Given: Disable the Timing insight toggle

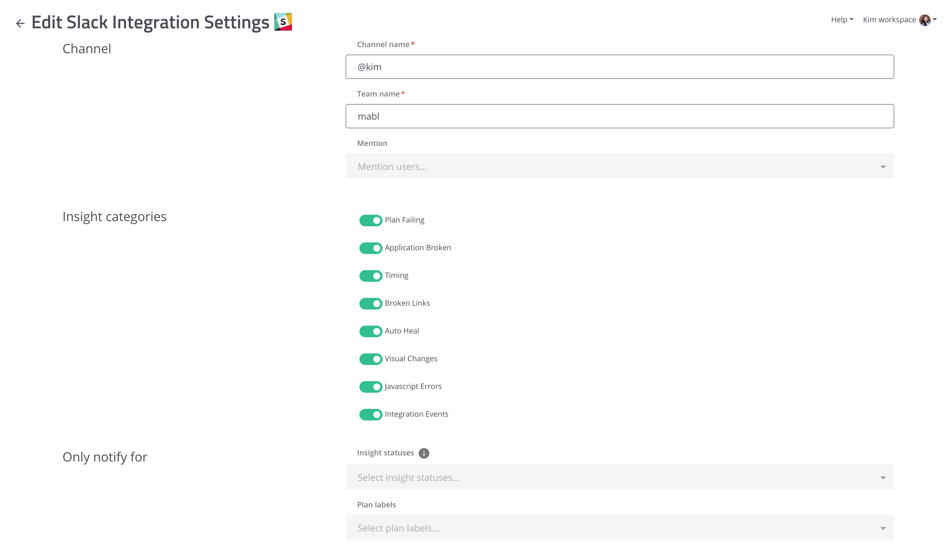Looking at the screenshot, I should point(370,276).
